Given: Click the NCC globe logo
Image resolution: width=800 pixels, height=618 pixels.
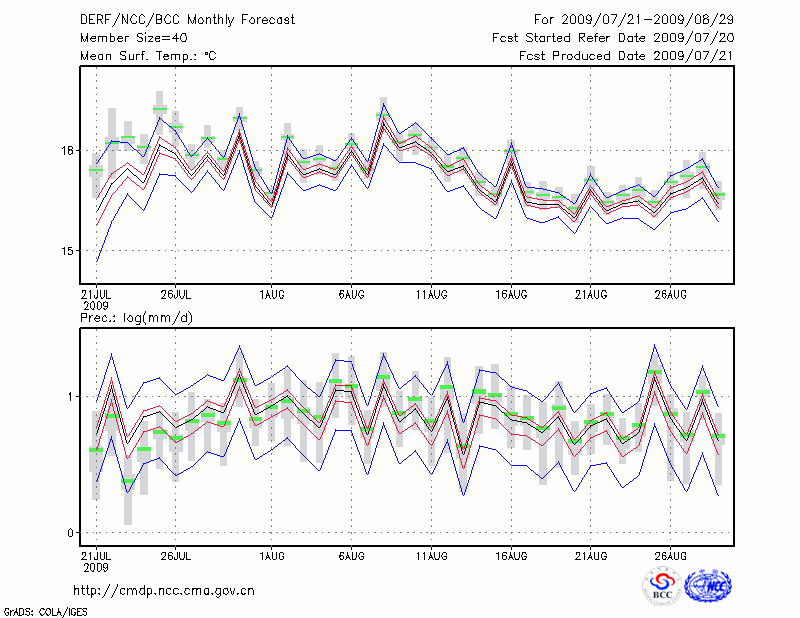Looking at the screenshot, I should 707,585.
